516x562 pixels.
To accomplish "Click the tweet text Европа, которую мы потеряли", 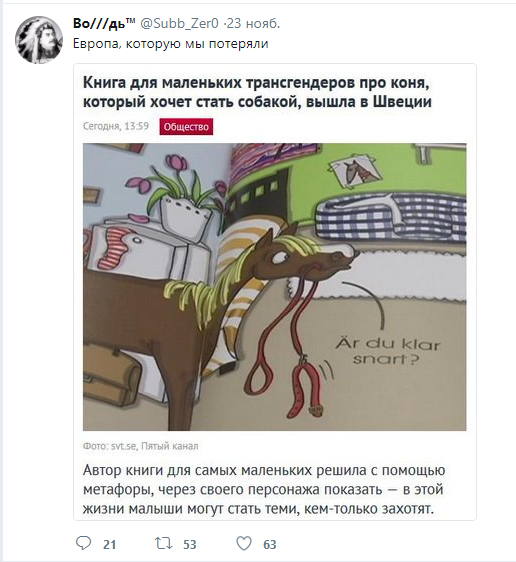I will point(171,44).
